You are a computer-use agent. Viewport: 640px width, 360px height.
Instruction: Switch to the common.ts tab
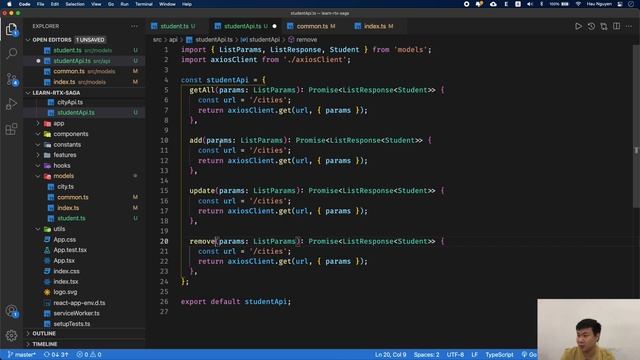[312, 26]
